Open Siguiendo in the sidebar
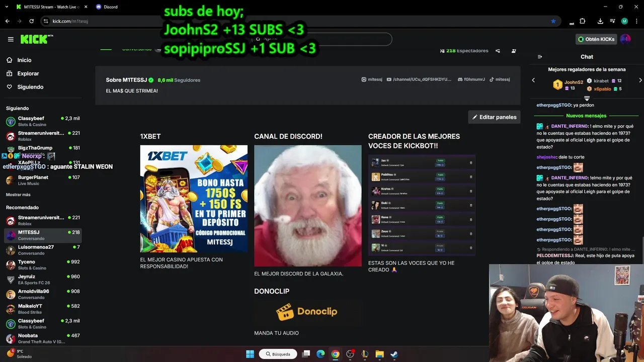Viewport: 644px width, 362px height. (x=30, y=87)
